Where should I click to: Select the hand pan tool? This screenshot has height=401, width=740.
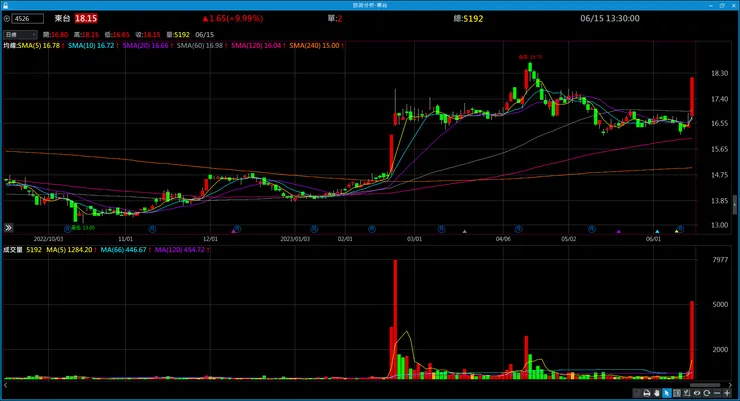[x=656, y=393]
